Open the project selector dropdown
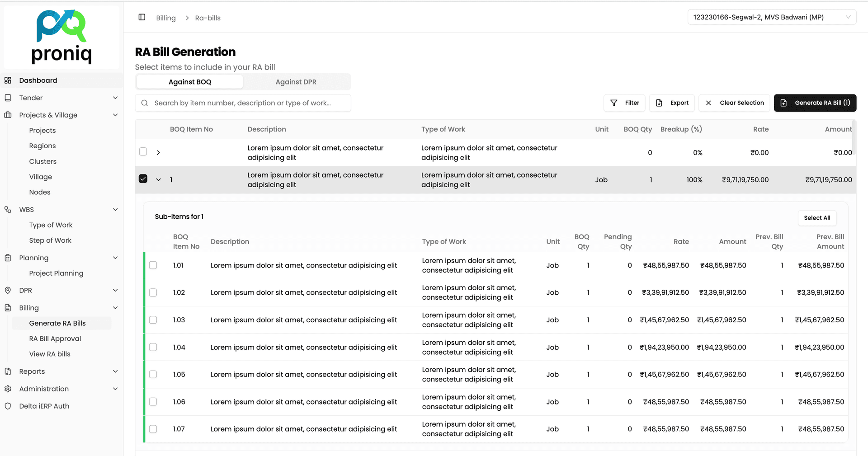 coord(771,17)
